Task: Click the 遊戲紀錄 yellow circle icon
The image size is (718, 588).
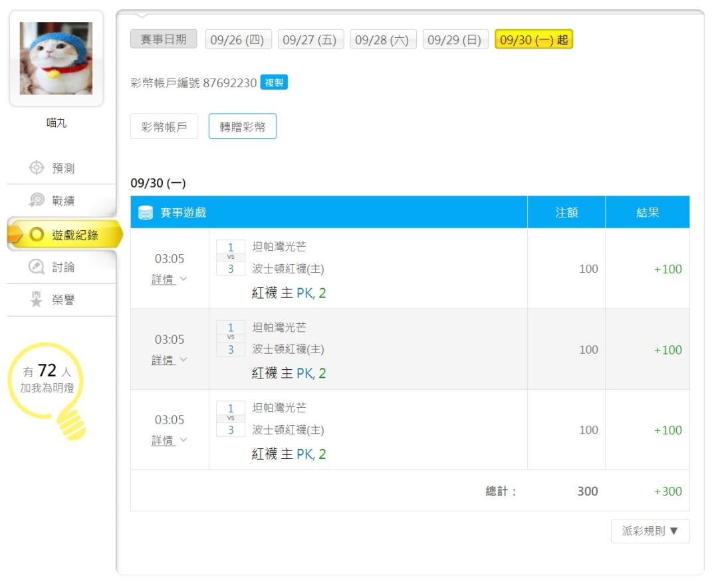Action: click(x=36, y=235)
